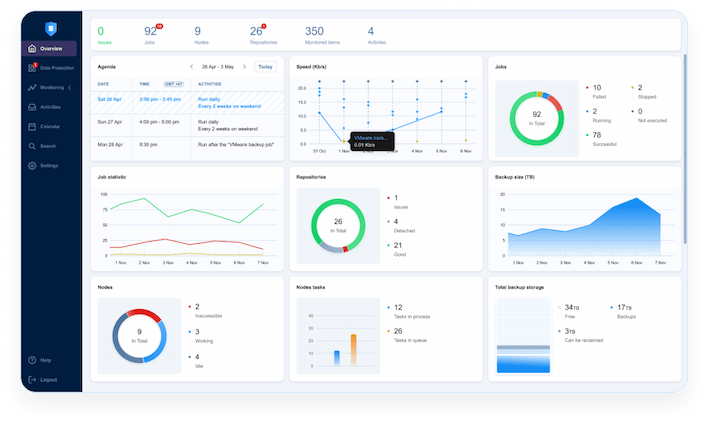
Task: Click the Help question mark icon
Action: click(32, 360)
